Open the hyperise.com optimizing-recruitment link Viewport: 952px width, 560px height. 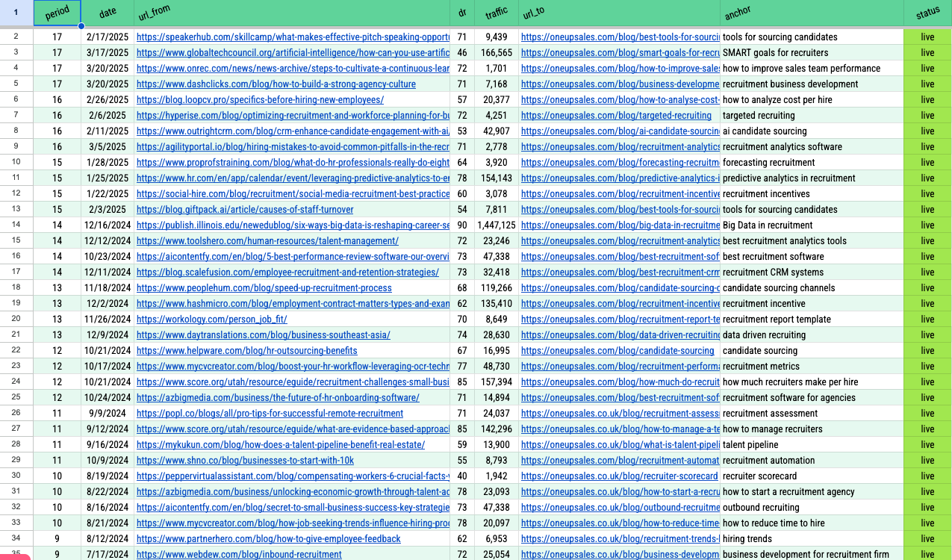point(293,115)
